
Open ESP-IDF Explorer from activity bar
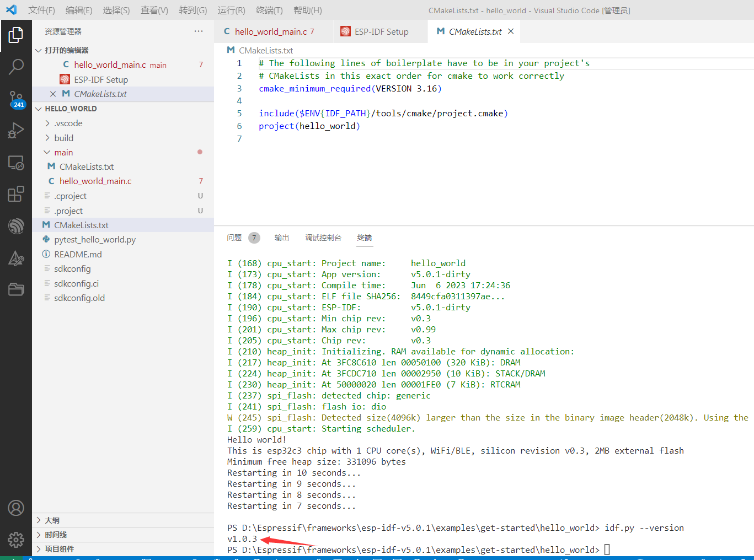[x=16, y=226]
